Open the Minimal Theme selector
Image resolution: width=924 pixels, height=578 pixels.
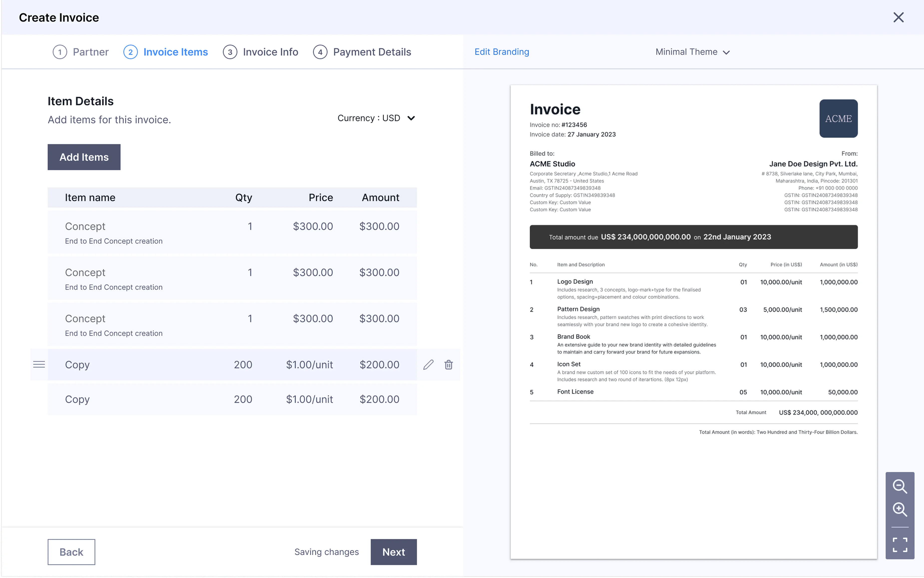click(x=687, y=52)
